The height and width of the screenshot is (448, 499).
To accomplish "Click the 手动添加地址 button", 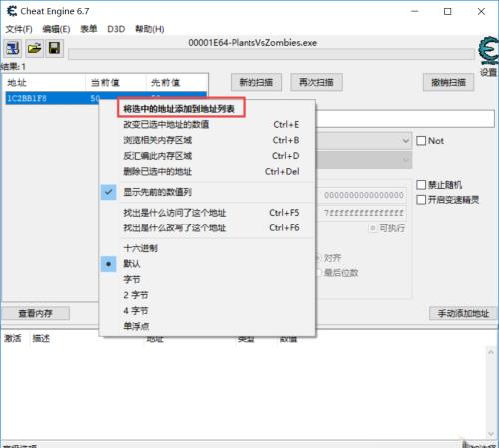I will 463,313.
